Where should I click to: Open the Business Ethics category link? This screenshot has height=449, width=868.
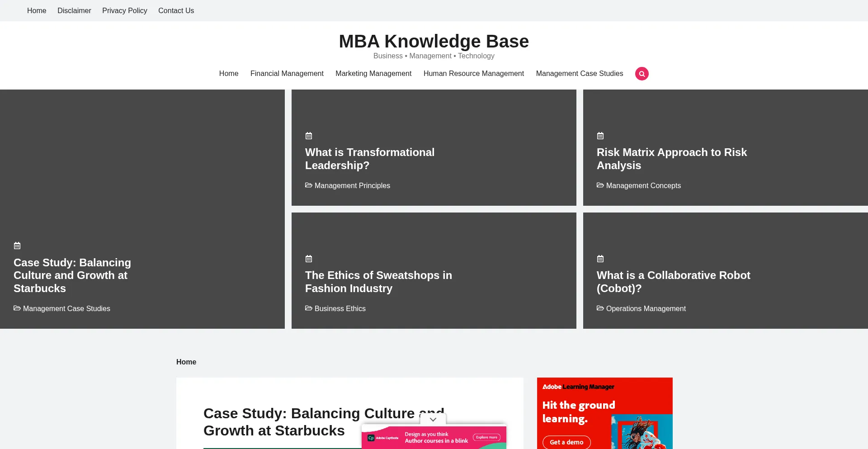[340, 308]
